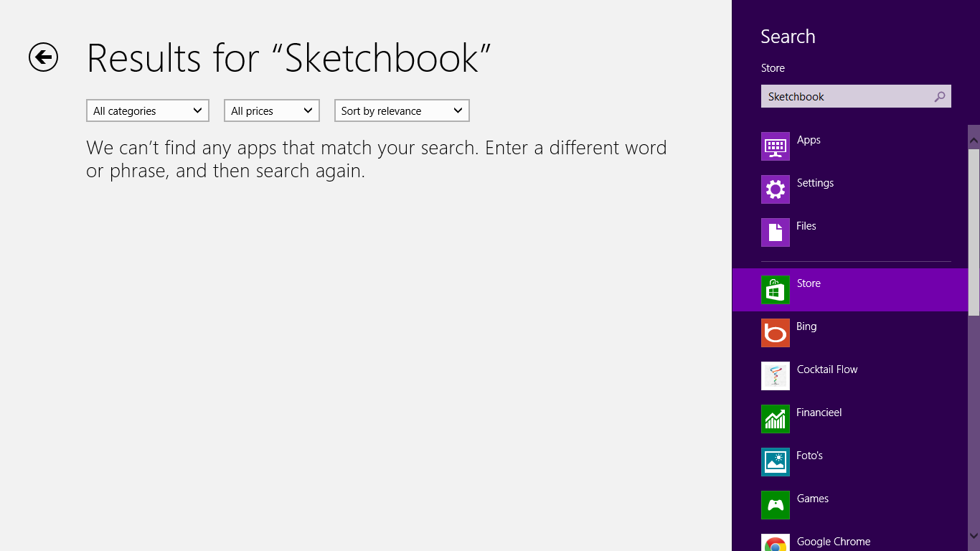Click the Financieel chart icon

point(776,419)
